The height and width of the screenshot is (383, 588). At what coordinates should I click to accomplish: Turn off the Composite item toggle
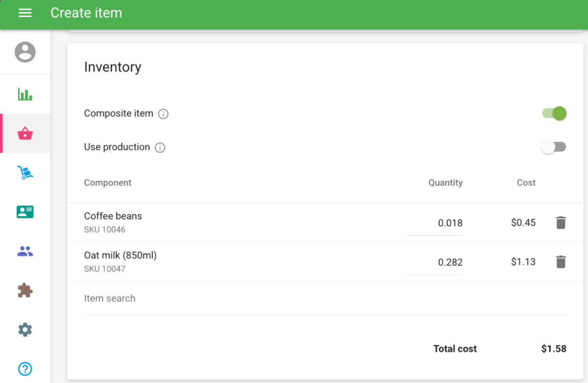click(x=554, y=114)
